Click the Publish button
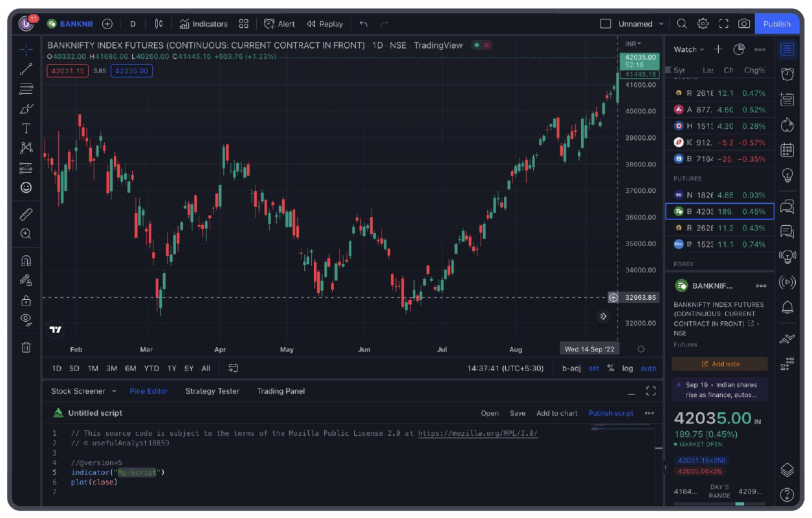The width and height of the screenshot is (812, 518). [x=776, y=24]
